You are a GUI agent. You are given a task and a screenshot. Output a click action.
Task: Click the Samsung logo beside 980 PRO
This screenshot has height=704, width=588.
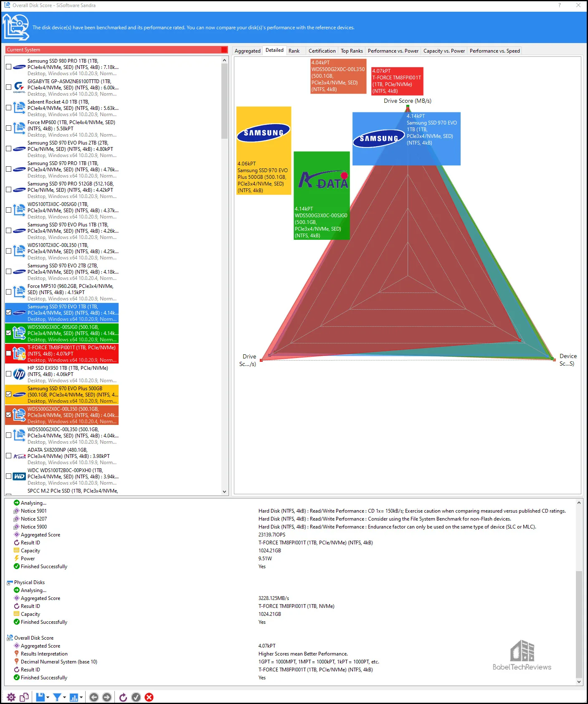pyautogui.click(x=19, y=67)
